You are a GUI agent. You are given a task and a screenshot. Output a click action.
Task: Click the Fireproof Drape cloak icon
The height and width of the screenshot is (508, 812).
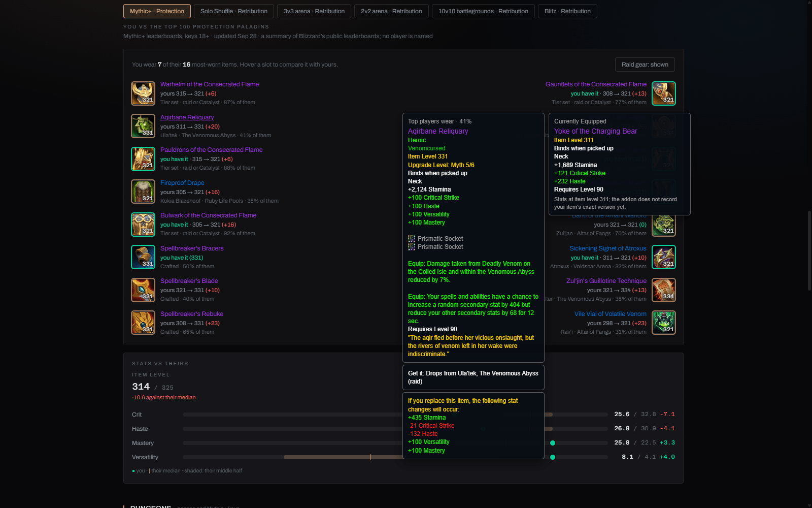pos(143,192)
